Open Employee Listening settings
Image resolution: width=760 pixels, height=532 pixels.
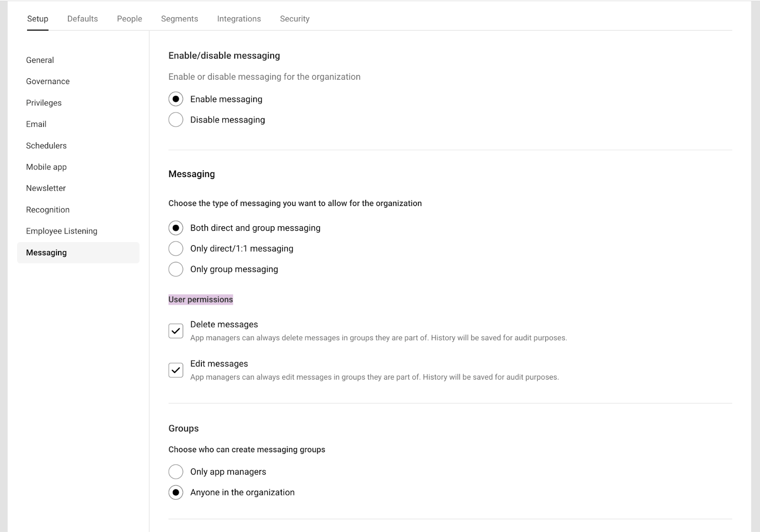(61, 231)
